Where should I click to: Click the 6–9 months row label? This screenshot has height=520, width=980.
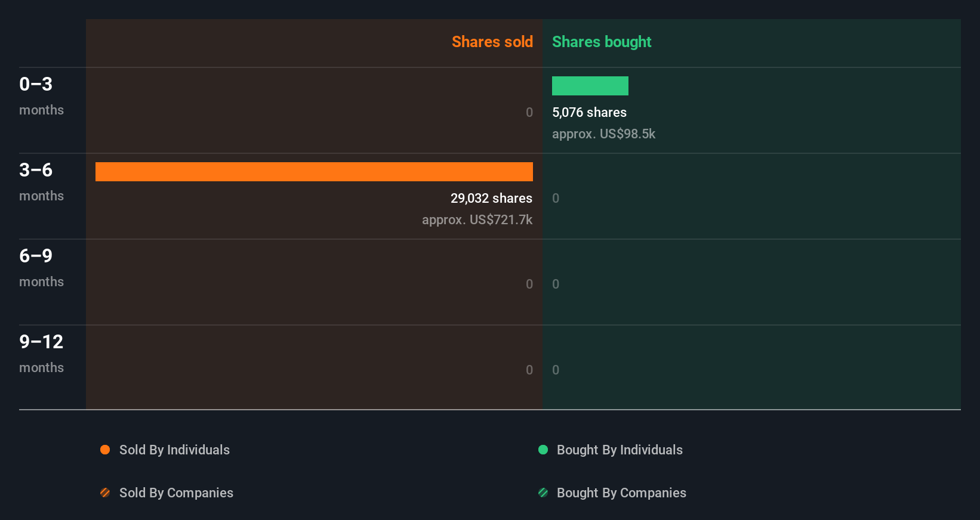(x=41, y=268)
